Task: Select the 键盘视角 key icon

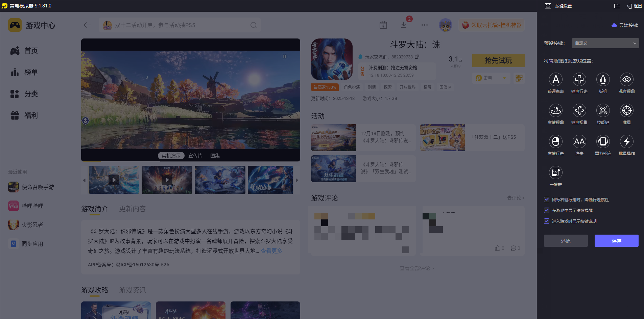Action: pos(579,110)
